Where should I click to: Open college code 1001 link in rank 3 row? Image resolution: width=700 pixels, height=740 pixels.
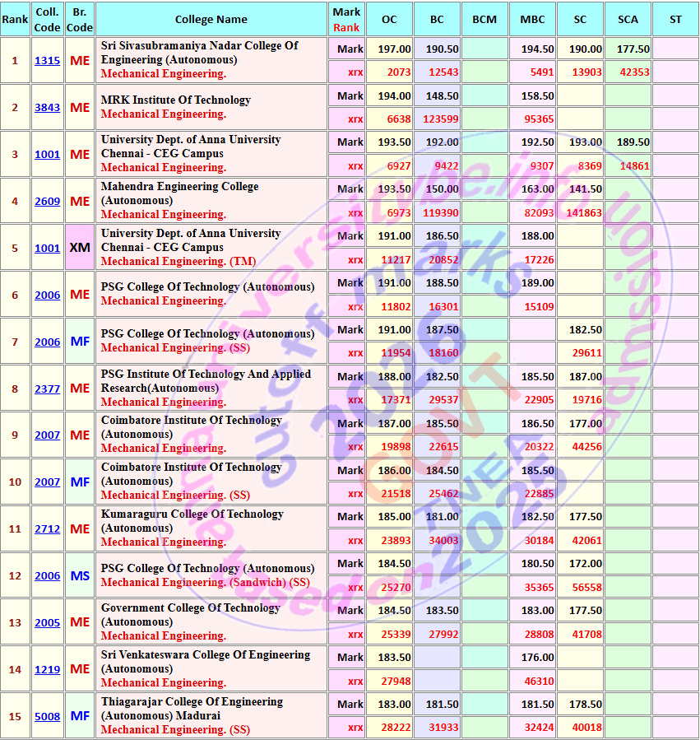[x=47, y=154]
